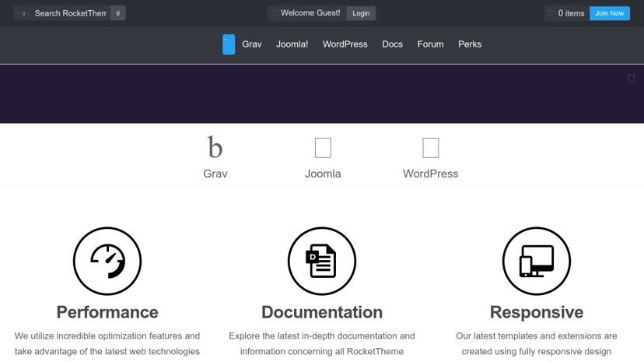Click the Search RocketTheme input field
The image size is (644, 362).
tap(71, 13)
